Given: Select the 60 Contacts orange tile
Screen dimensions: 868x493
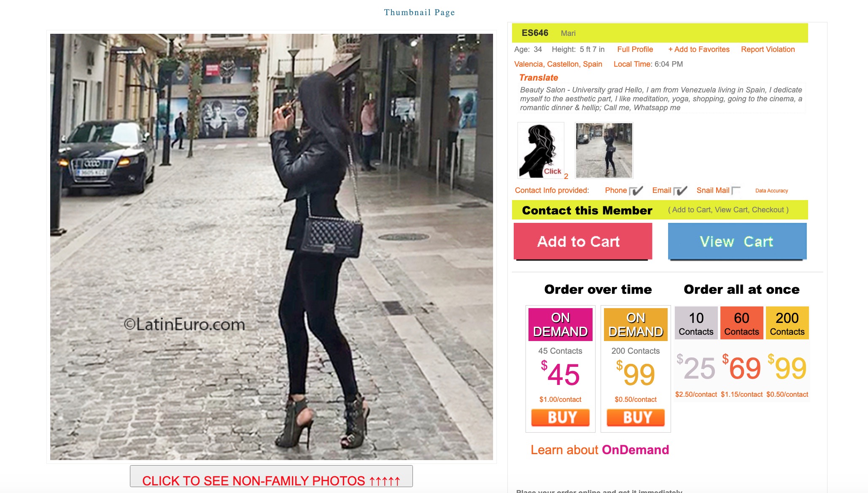Looking at the screenshot, I should point(741,323).
